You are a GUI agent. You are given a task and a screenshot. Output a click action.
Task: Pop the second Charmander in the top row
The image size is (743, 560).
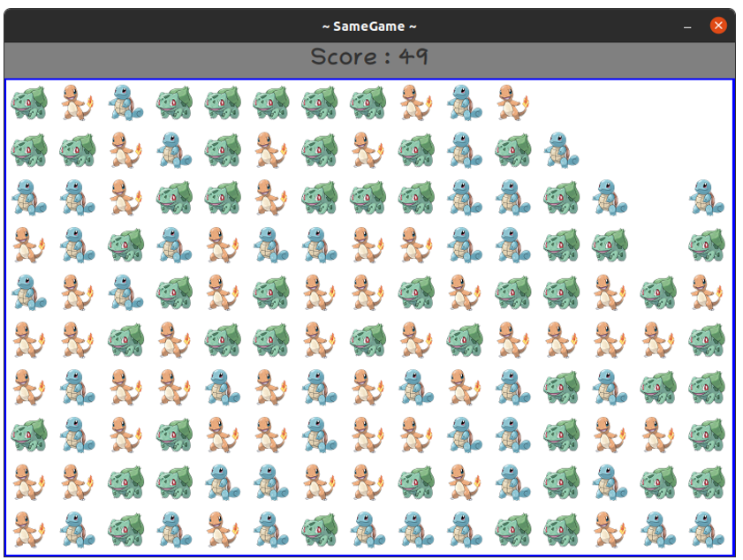point(414,102)
